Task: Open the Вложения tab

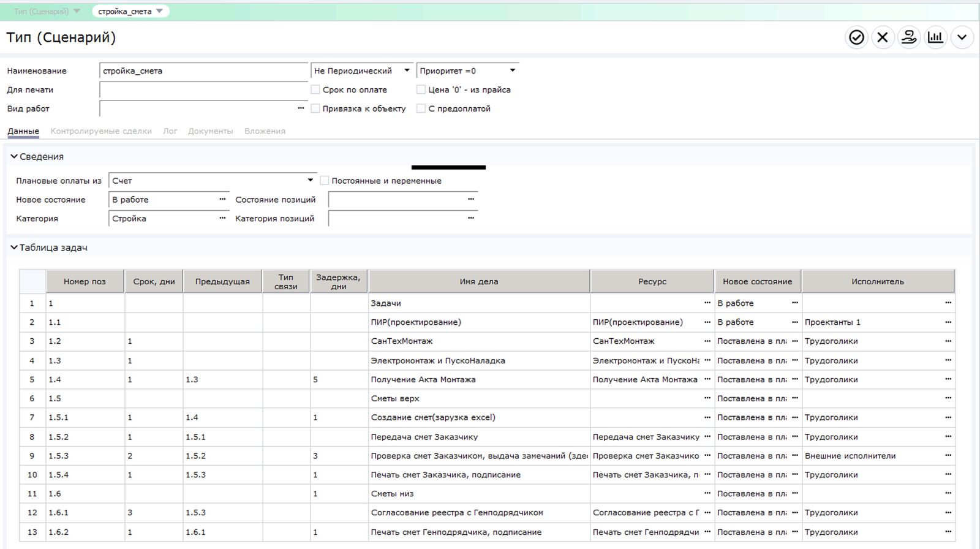Action: (265, 131)
